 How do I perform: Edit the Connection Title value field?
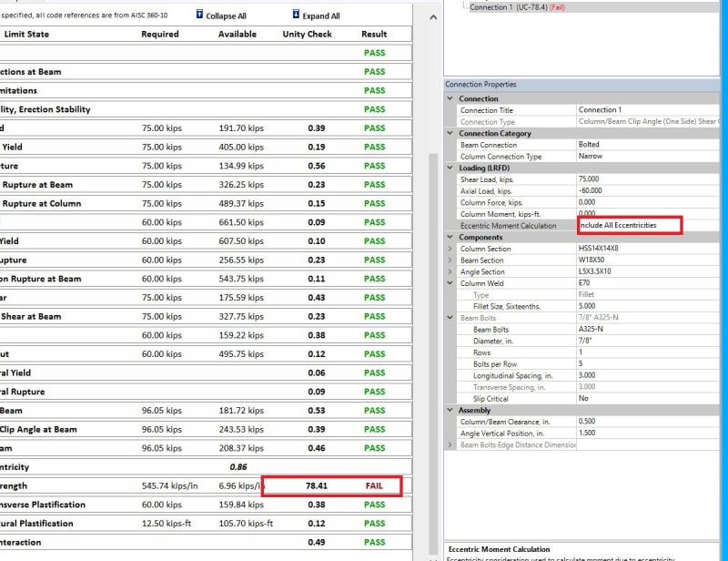(648, 110)
